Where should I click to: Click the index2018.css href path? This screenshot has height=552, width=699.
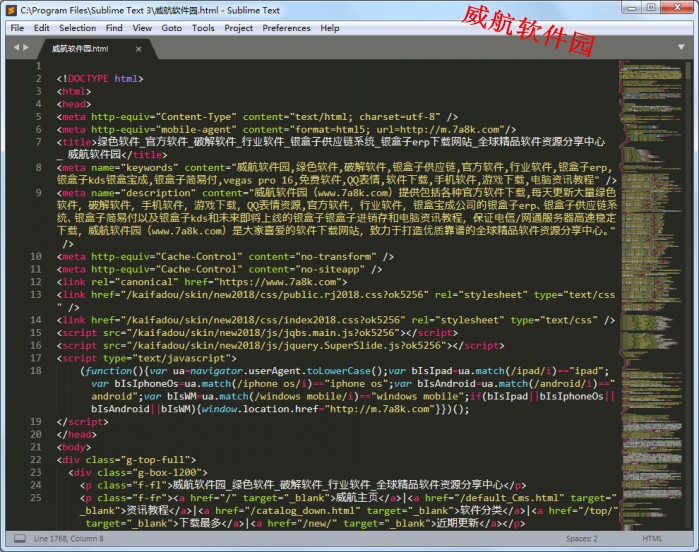click(263, 320)
